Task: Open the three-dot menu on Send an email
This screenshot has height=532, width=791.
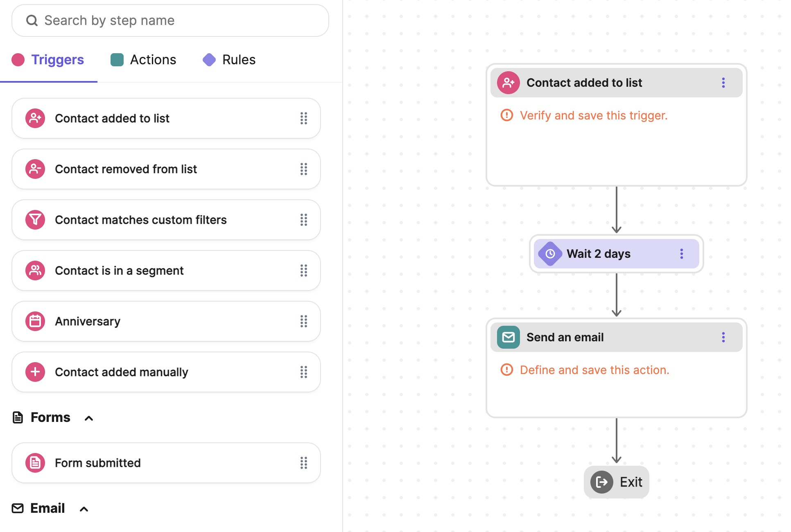Action: [723, 337]
